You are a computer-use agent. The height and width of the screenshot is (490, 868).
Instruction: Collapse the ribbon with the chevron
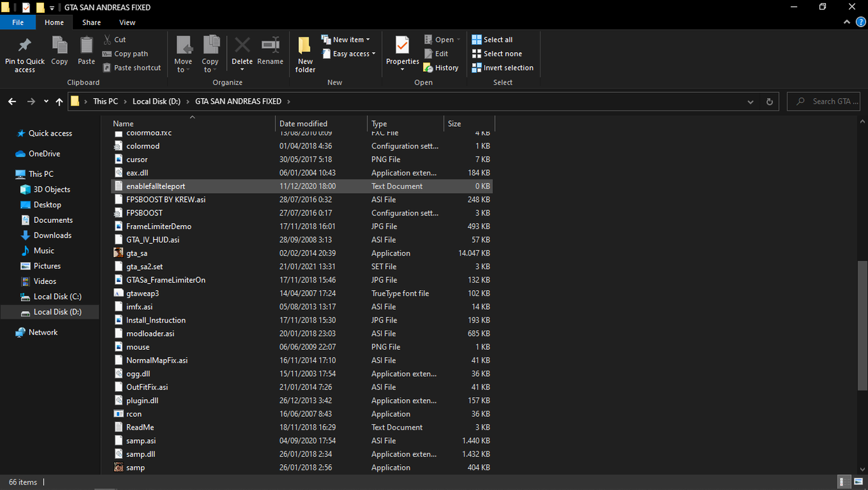[846, 22]
